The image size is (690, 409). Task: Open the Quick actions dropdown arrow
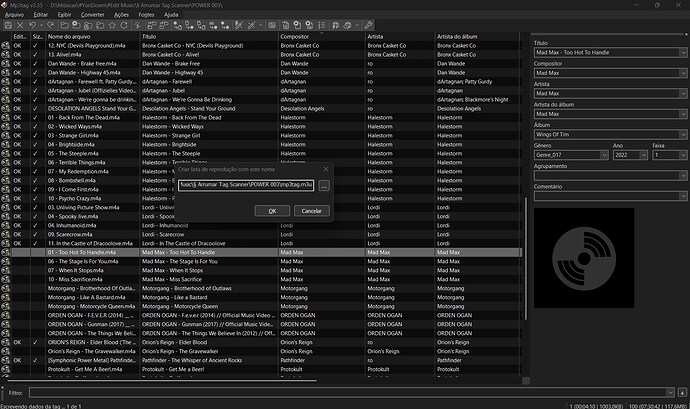click(x=261, y=25)
